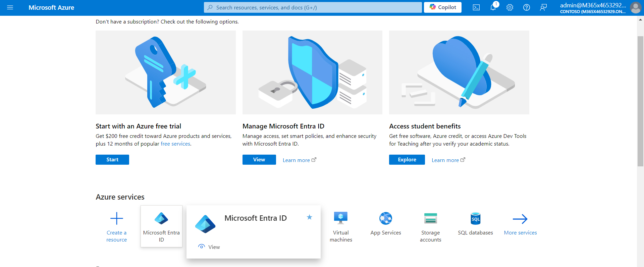Open the free services link
The width and height of the screenshot is (644, 267).
pyautogui.click(x=175, y=144)
